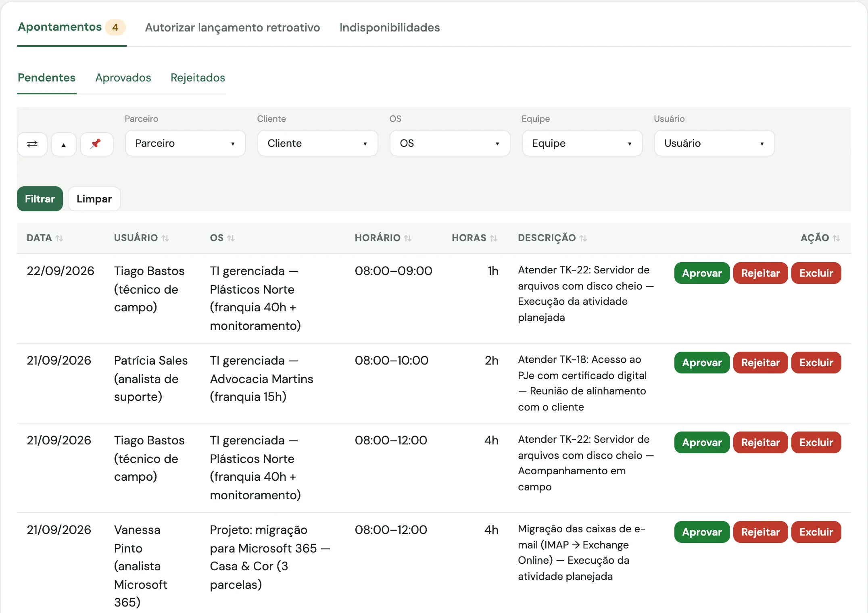Reject Tiago Bastos' 4h entry

760,442
